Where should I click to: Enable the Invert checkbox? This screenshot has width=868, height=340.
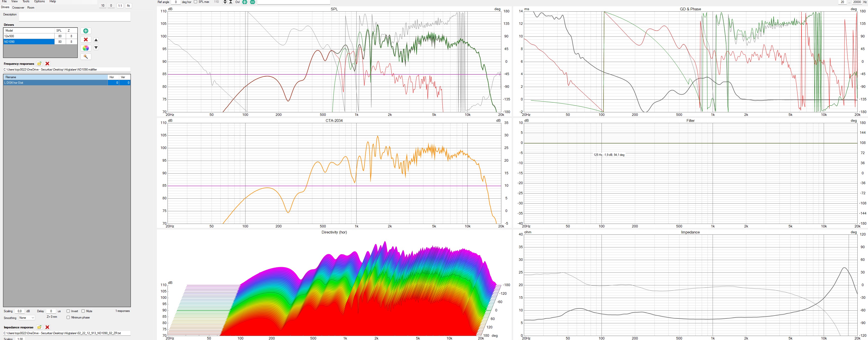click(68, 311)
